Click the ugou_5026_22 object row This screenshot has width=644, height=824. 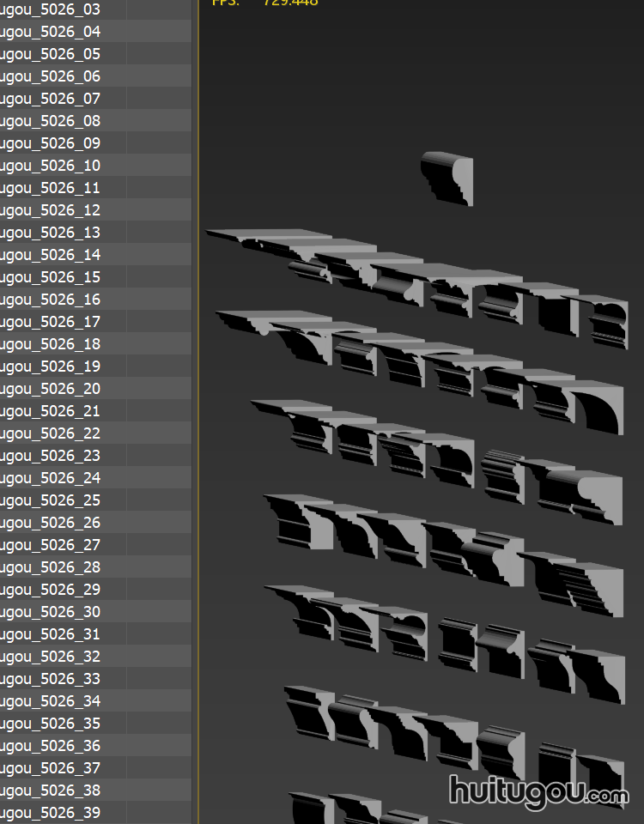click(x=95, y=433)
